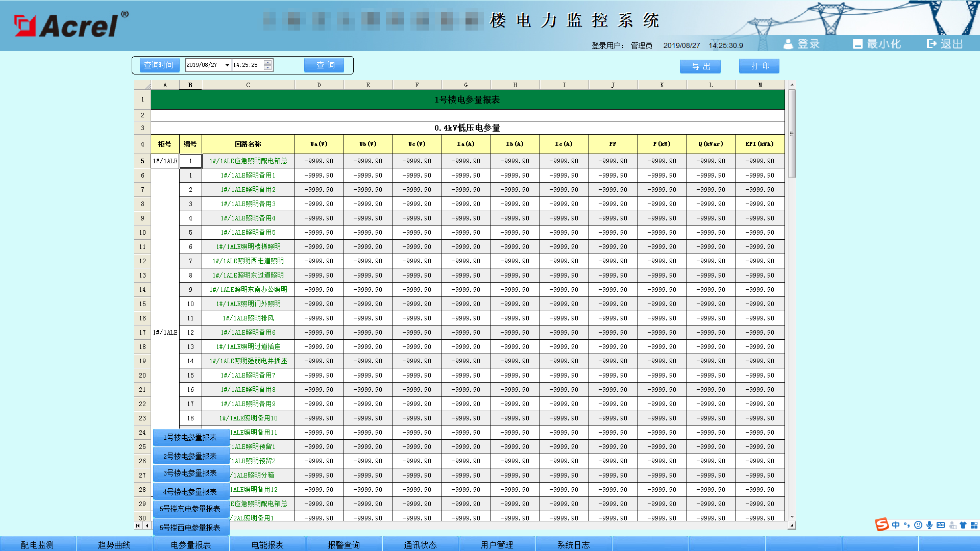This screenshot has height=551, width=980.
Task: Select cell 1#/1ALE照明西走道照明
Action: point(248,261)
